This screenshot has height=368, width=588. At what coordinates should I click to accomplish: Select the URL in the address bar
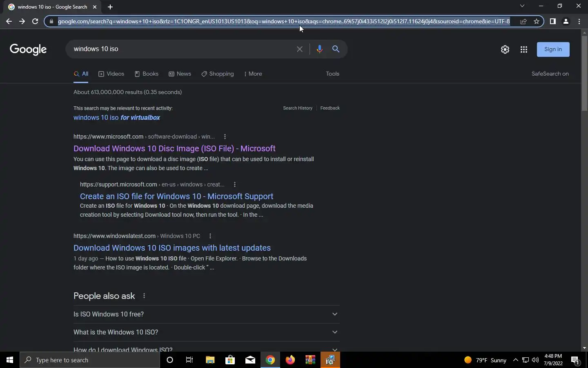284,21
